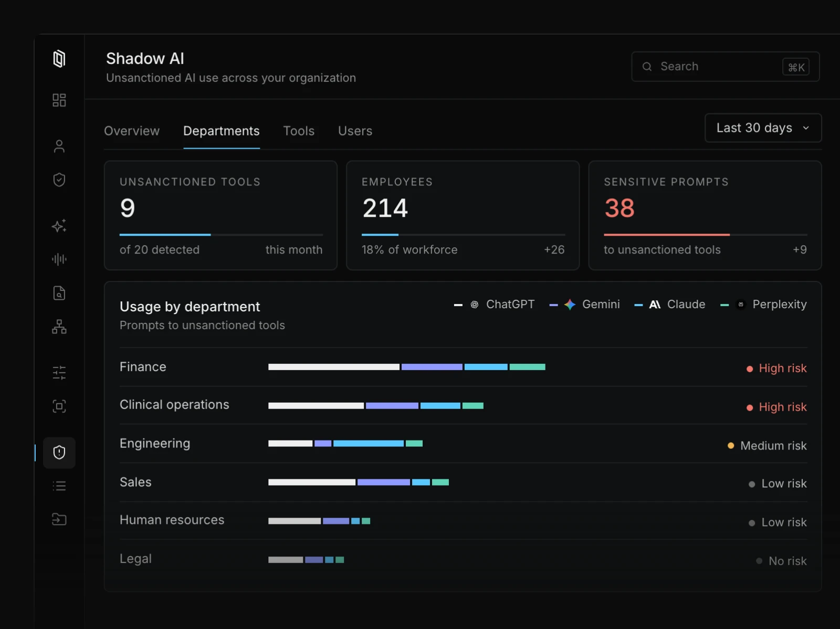This screenshot has height=629, width=840.
Task: Select the shield checkmark icon in sidebar
Action: (x=59, y=180)
